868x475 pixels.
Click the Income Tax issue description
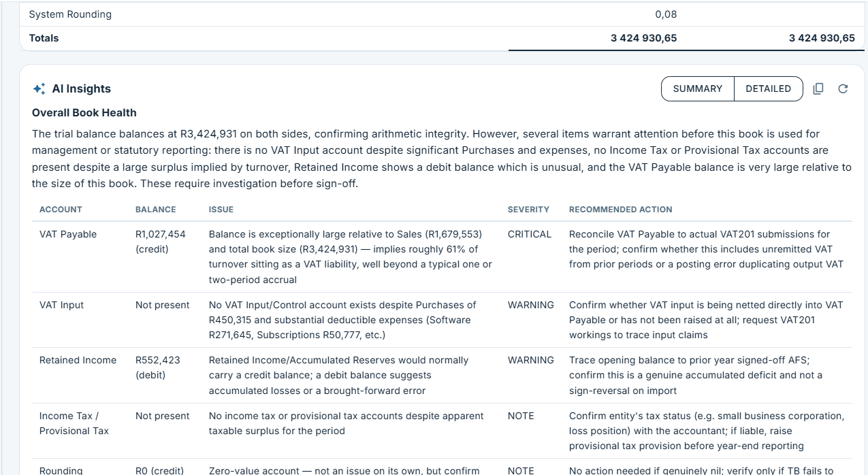coord(347,423)
